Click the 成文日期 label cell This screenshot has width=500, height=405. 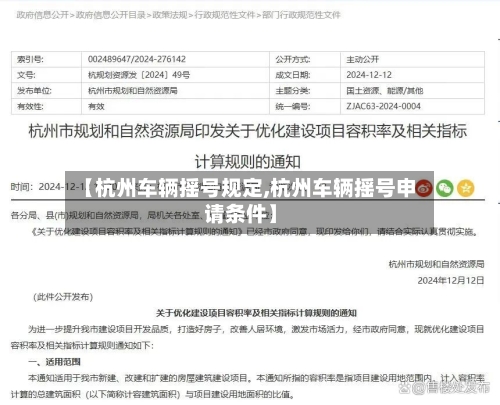pyautogui.click(x=305, y=75)
